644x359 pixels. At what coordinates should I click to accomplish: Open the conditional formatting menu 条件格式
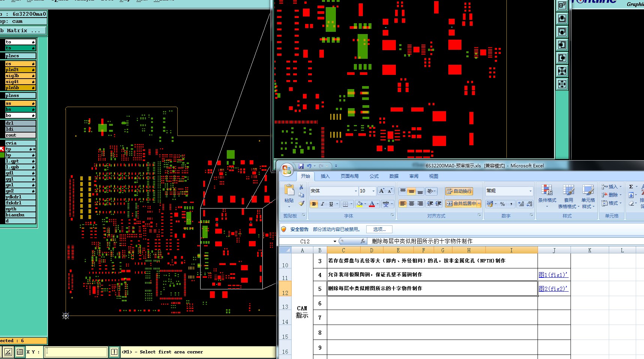coord(547,197)
